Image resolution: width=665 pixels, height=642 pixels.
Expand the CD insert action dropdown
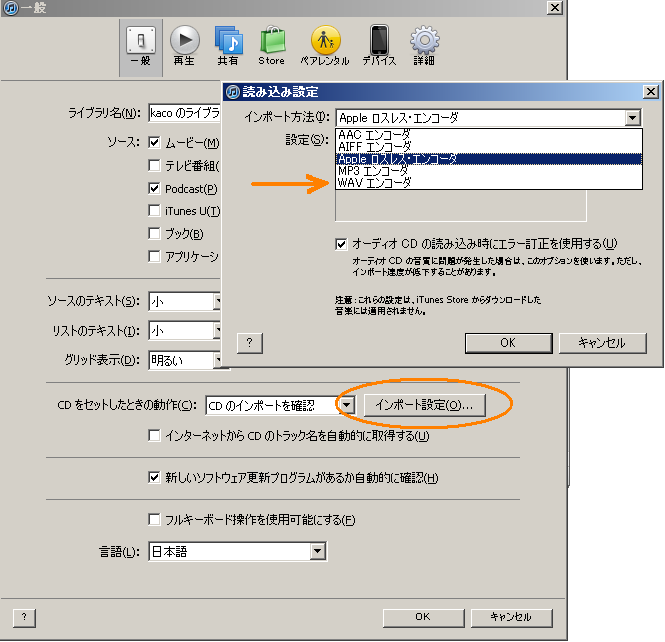click(x=347, y=405)
